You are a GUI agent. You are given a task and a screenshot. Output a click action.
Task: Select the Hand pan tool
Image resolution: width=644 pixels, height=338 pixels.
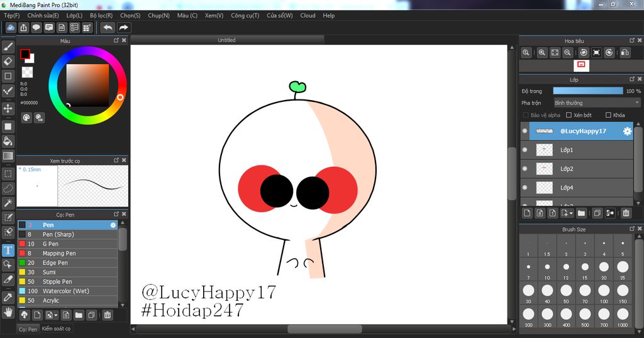pyautogui.click(x=8, y=312)
